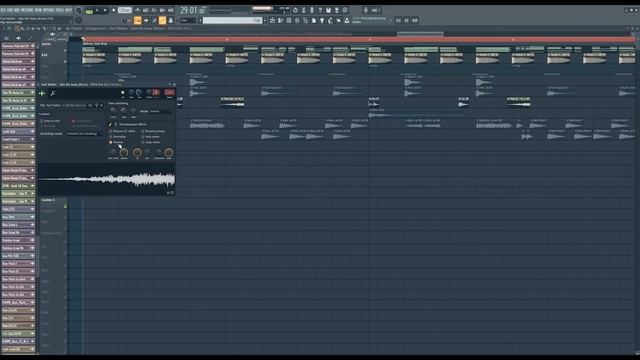640x360 pixels.
Task: Open the pattern selector dropdown
Action: (232, 20)
